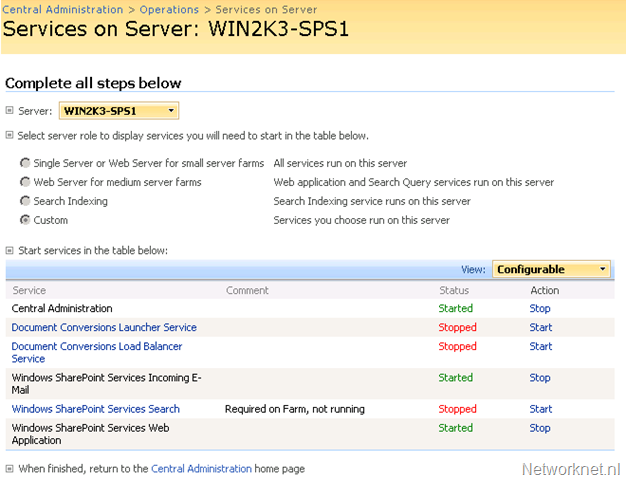Click the bullet icon beside Server label

(x=10, y=110)
